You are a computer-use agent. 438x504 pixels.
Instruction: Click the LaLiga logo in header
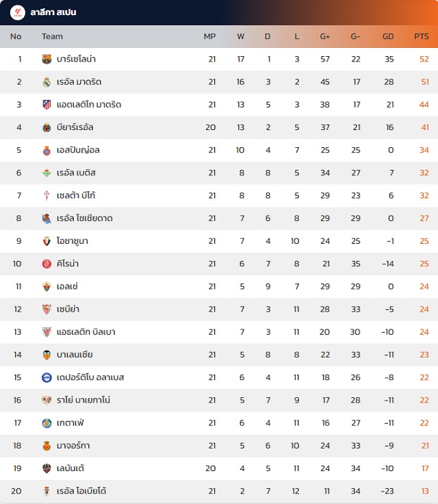pyautogui.click(x=17, y=12)
